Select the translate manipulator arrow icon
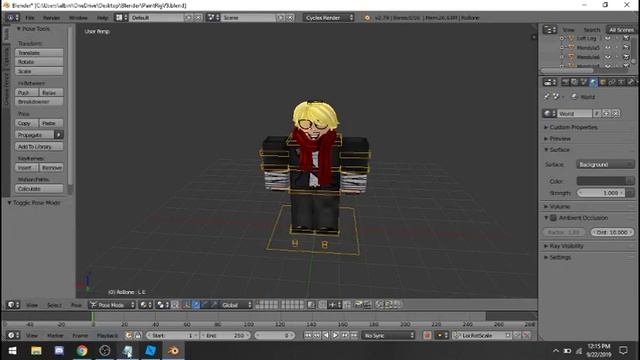This screenshot has width=640, height=360. pos(196,305)
